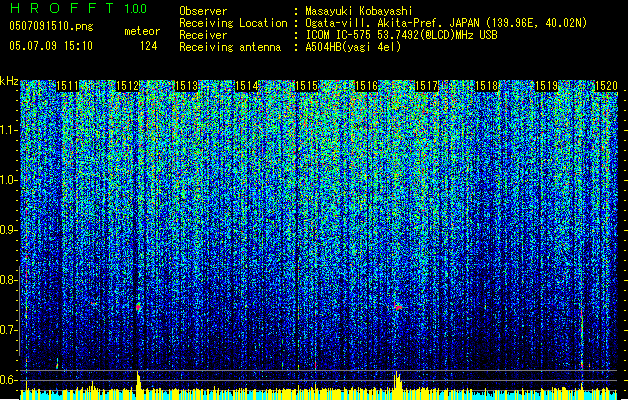The width and height of the screenshot is (629, 400).
Task: Click the 1515 time marker
Action: pyautogui.click(x=307, y=86)
